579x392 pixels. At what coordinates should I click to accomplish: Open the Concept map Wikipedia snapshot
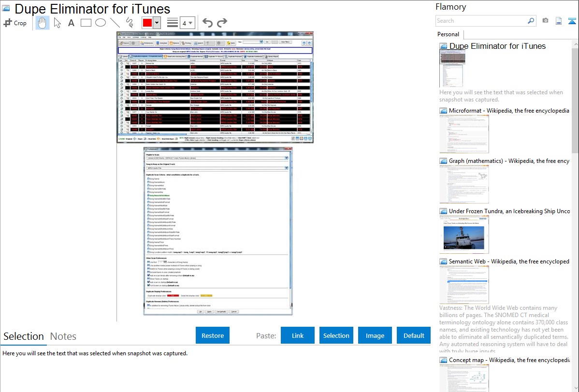tap(509, 360)
